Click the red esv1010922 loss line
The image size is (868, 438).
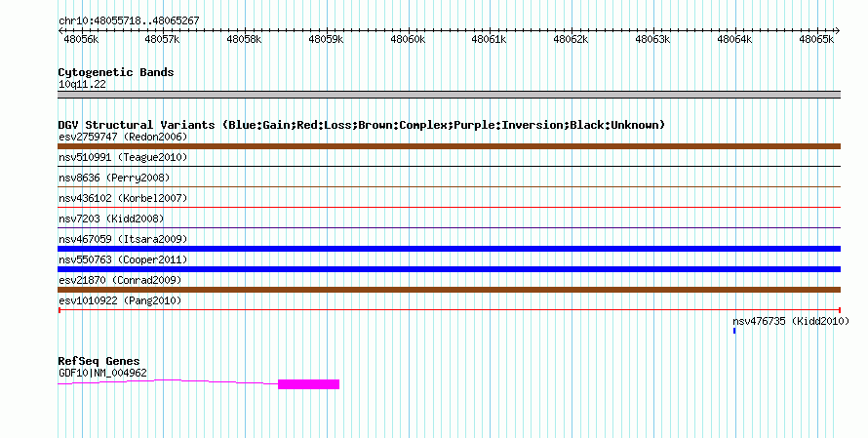(449, 310)
